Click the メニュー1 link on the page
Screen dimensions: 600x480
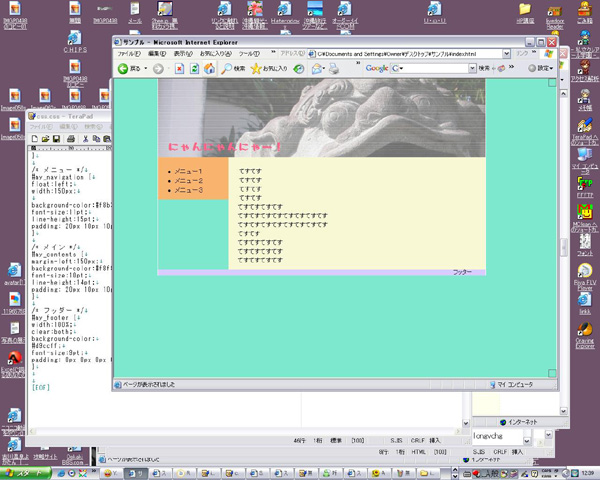click(188, 171)
